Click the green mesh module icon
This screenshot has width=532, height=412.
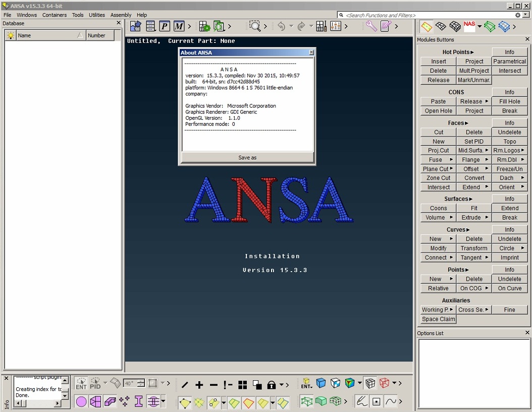pyautogui.click(x=490, y=26)
